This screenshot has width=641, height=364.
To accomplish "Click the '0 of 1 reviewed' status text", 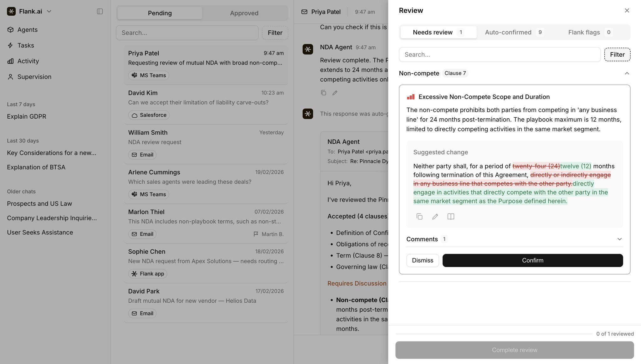I will (x=615, y=334).
